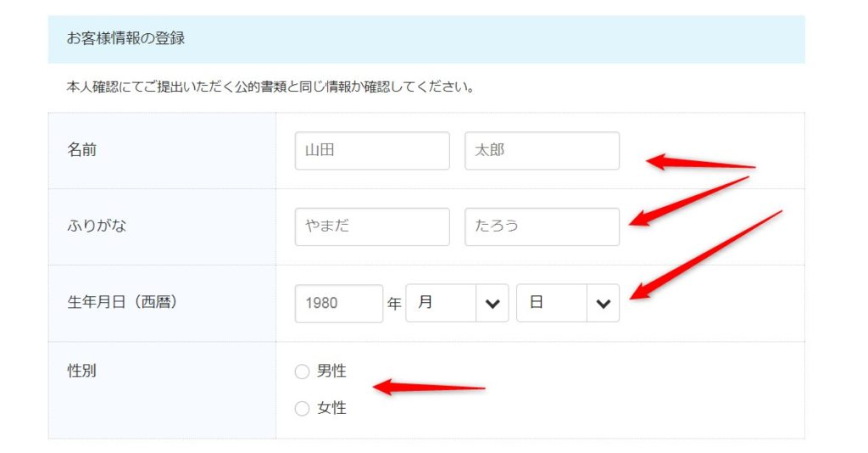This screenshot has height=453, width=868.
Task: Click the お客様情報の登録 section header
Action: (x=125, y=38)
